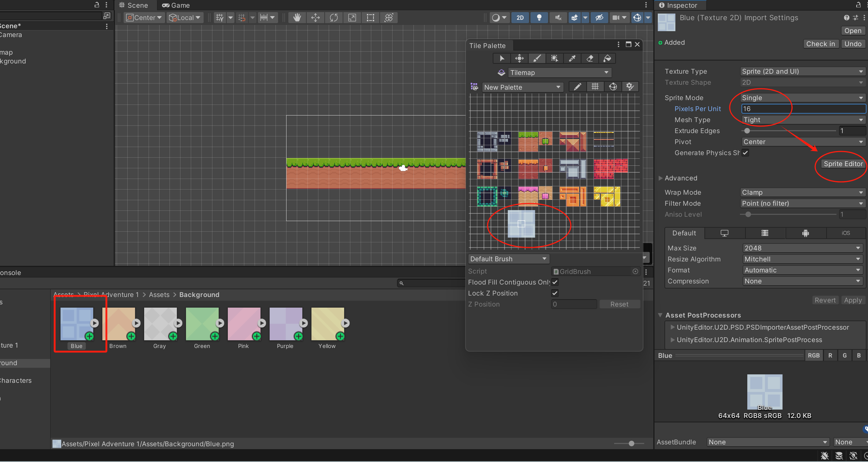This screenshot has width=868, height=462.
Task: Select the Hand view tool
Action: click(297, 18)
